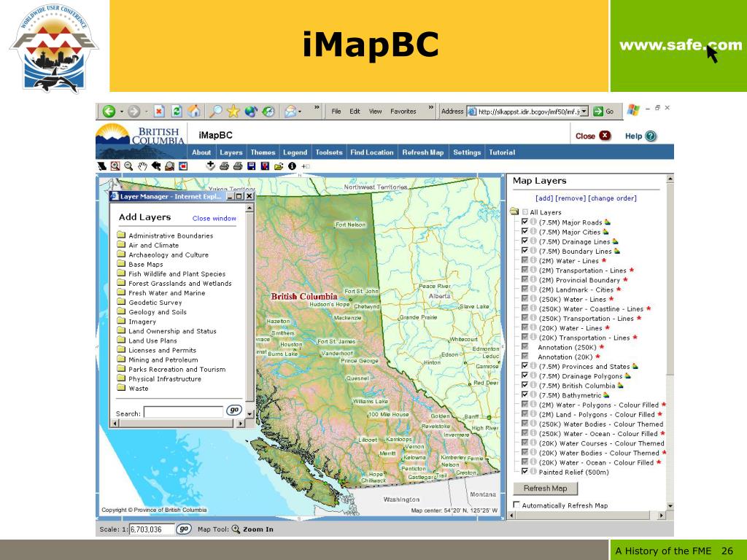
Task: Click the browser Refresh icon
Action: pos(177,112)
